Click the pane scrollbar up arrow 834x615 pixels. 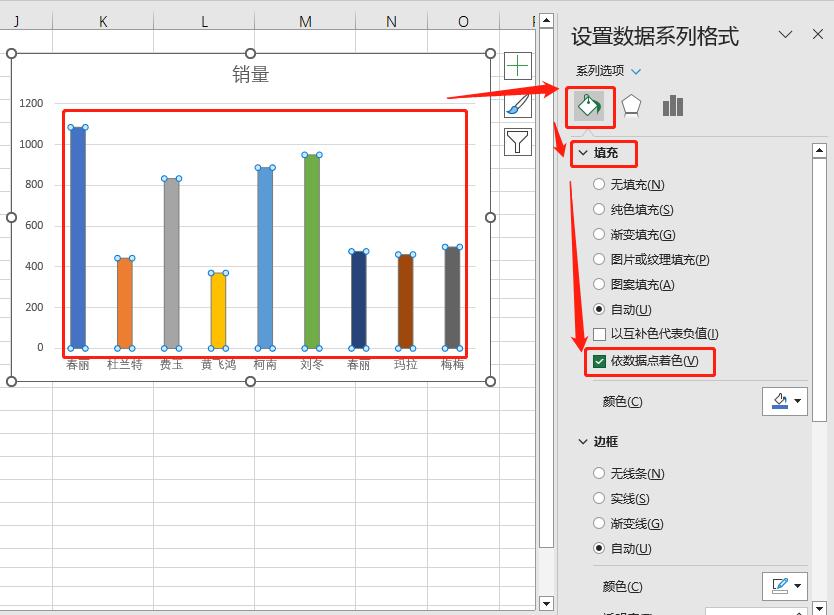pos(819,151)
